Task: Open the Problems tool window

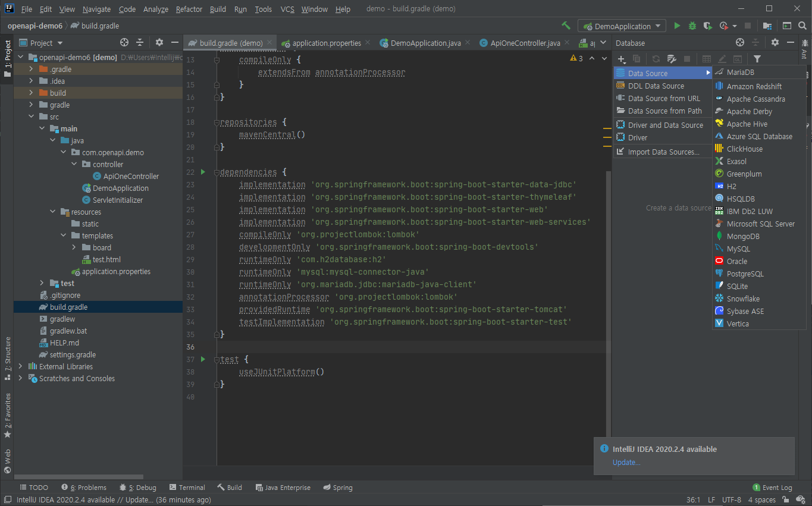Action: pos(84,488)
